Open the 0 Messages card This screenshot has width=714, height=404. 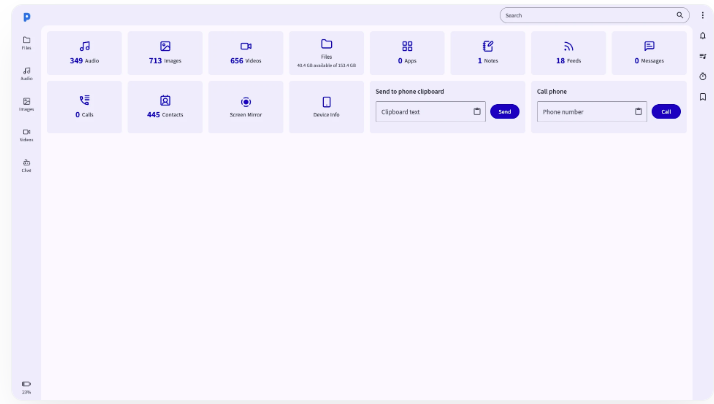(x=649, y=53)
